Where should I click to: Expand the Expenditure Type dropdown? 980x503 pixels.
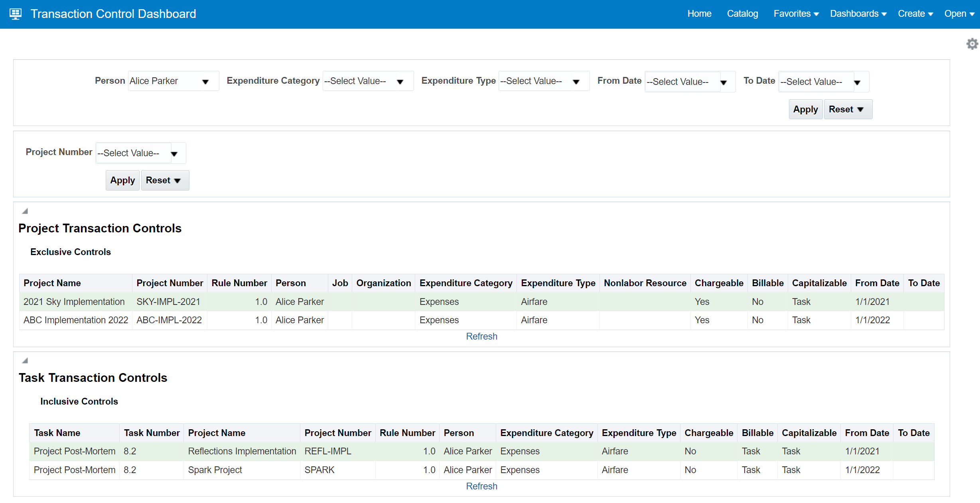pos(544,81)
